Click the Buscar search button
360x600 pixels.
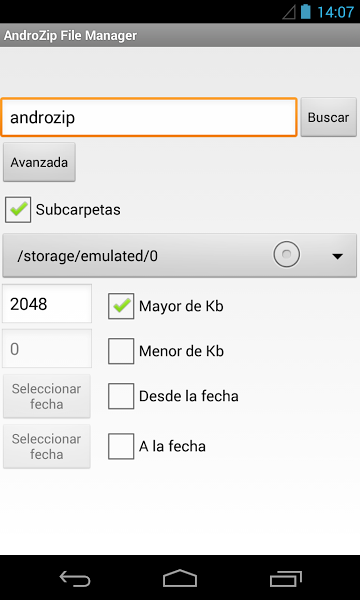tap(329, 117)
